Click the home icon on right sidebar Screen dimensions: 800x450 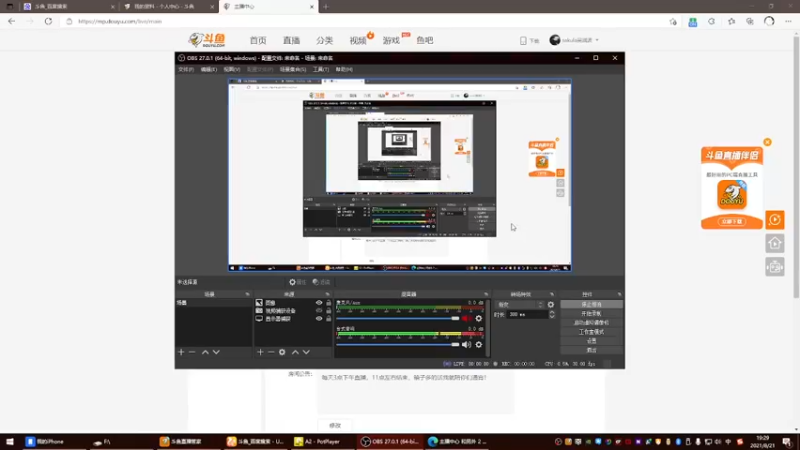pos(774,243)
